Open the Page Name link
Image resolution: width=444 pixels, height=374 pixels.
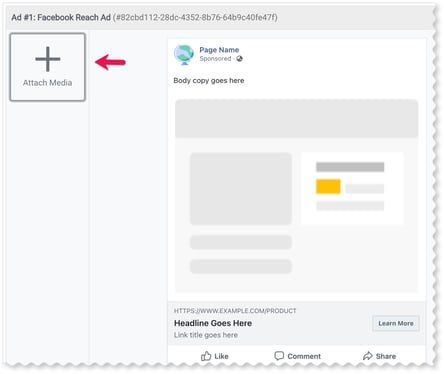click(219, 50)
